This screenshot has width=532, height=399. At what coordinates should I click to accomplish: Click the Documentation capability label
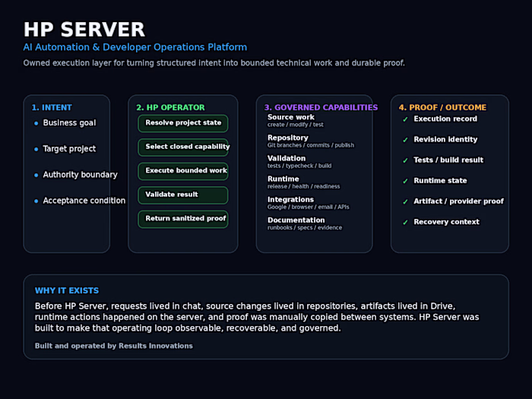(x=296, y=220)
